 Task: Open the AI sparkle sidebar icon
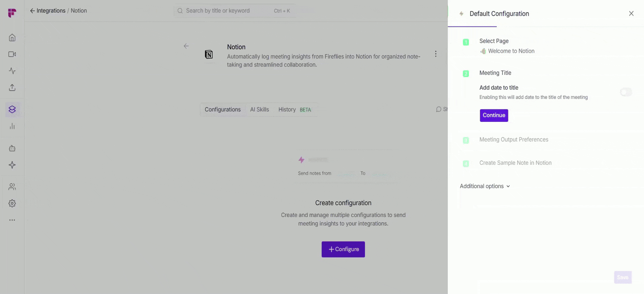[12, 165]
